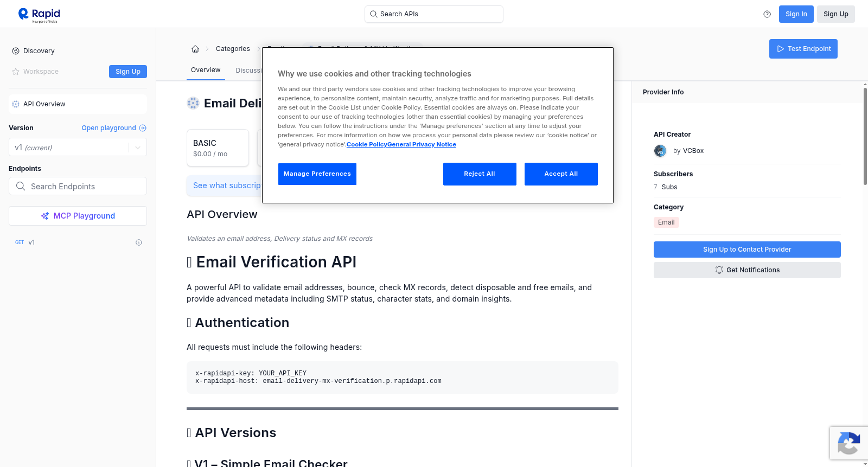Image resolution: width=868 pixels, height=467 pixels.
Task: Click the magnifier icon in Search Endpoints
Action: [21, 186]
